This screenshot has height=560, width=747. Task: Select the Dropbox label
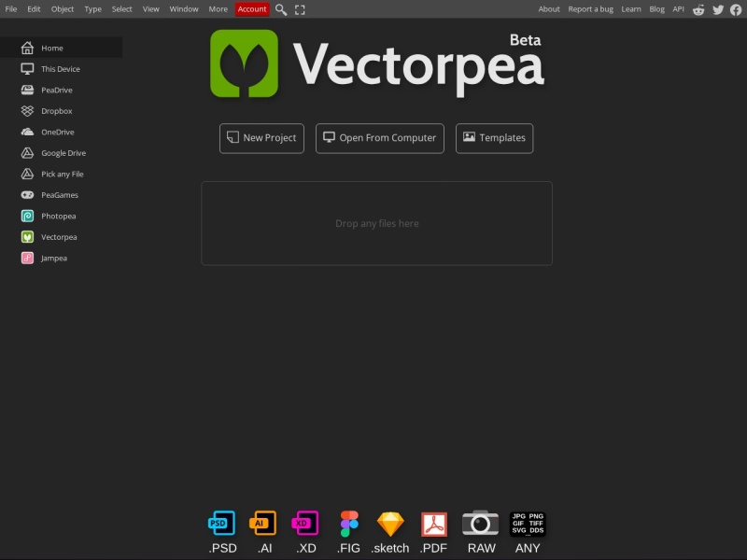tap(57, 111)
